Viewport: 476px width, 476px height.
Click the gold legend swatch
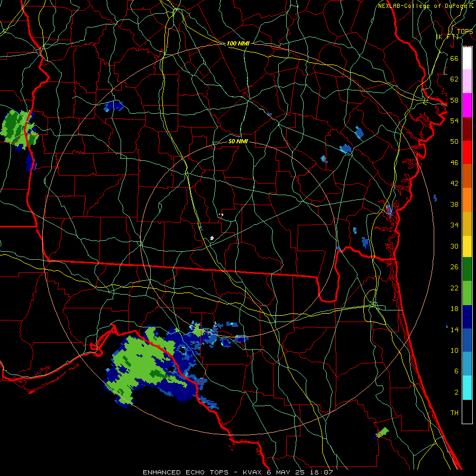(x=467, y=224)
